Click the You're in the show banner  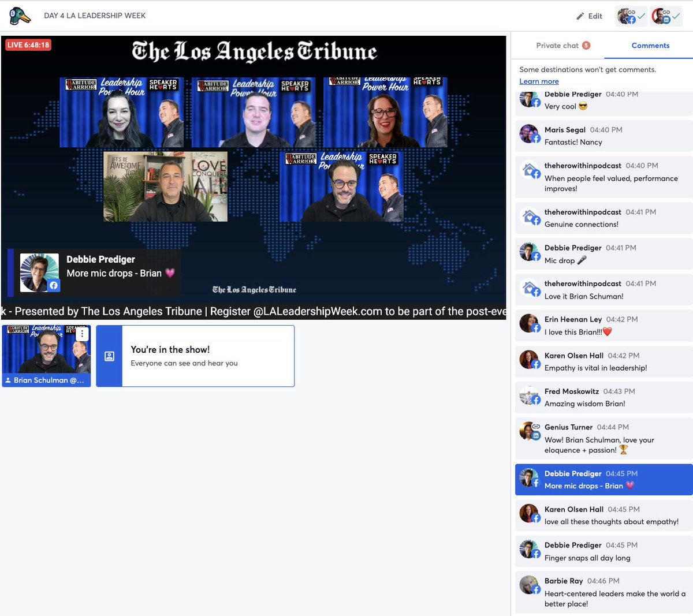pos(195,356)
